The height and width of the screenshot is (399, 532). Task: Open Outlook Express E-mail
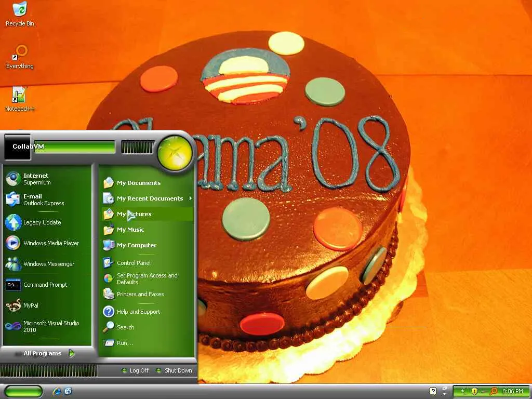point(47,199)
